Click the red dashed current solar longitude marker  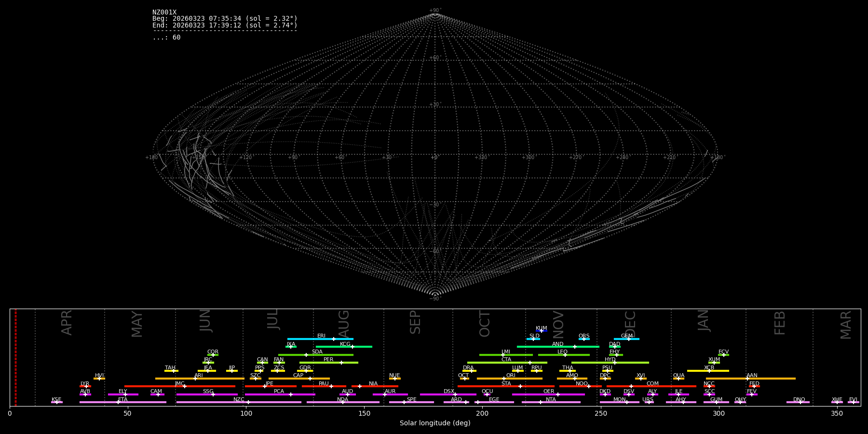pos(15,357)
